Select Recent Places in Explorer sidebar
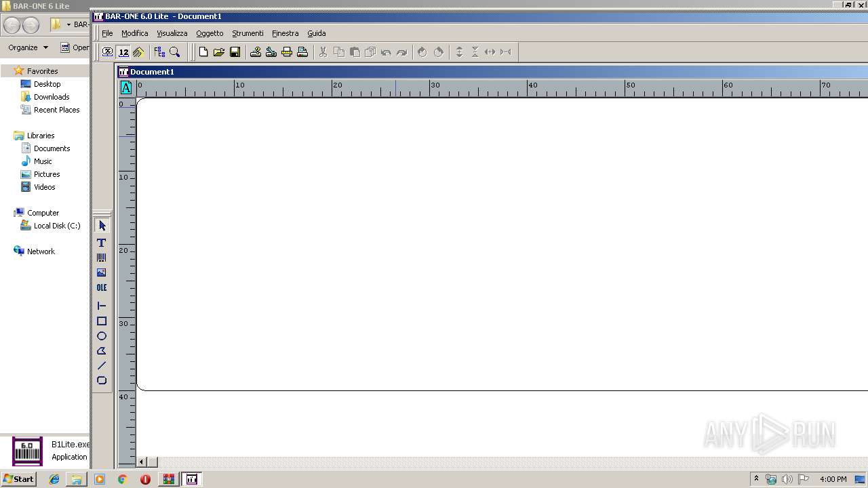Screen dimensions: 868x488 click(56, 110)
